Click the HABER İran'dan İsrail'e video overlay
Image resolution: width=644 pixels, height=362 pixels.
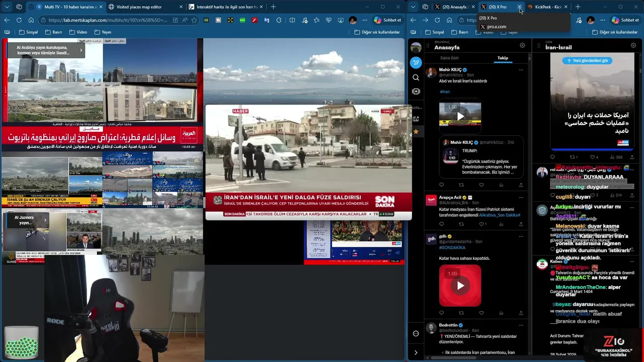point(308,163)
